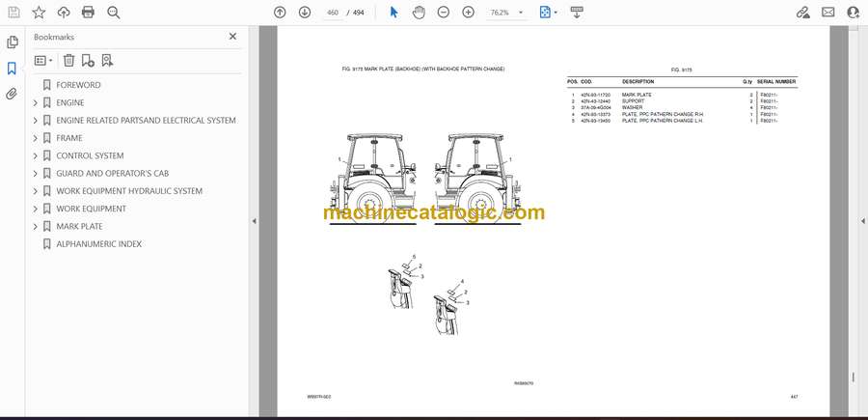Go to next page arrow
Screen dimensions: 868x420
pos(305,13)
